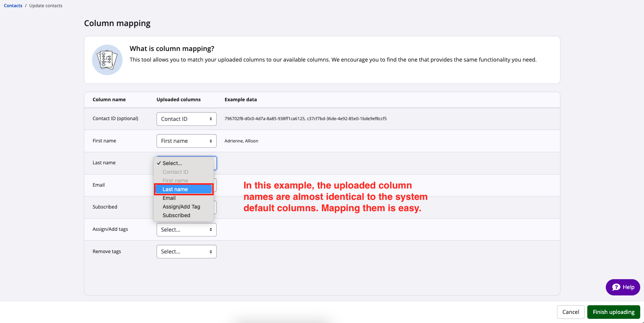
Task: Expand the Remove tags select dropdown
Action: (186, 252)
